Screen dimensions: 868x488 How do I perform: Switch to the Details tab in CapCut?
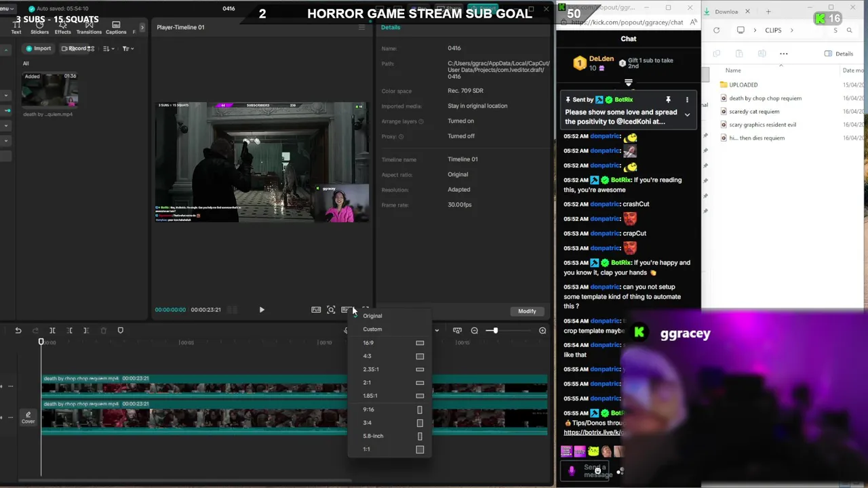tap(391, 27)
